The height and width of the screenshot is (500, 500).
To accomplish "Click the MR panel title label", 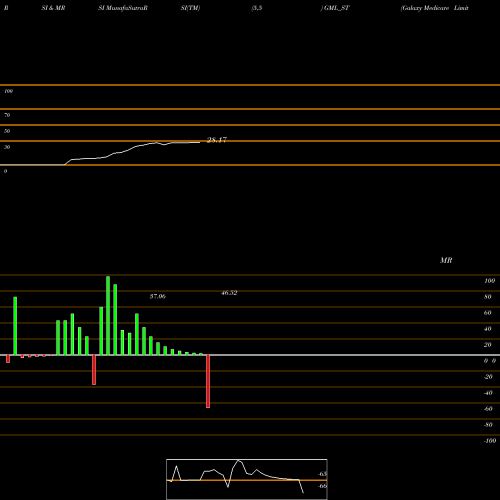I will click(x=446, y=260).
